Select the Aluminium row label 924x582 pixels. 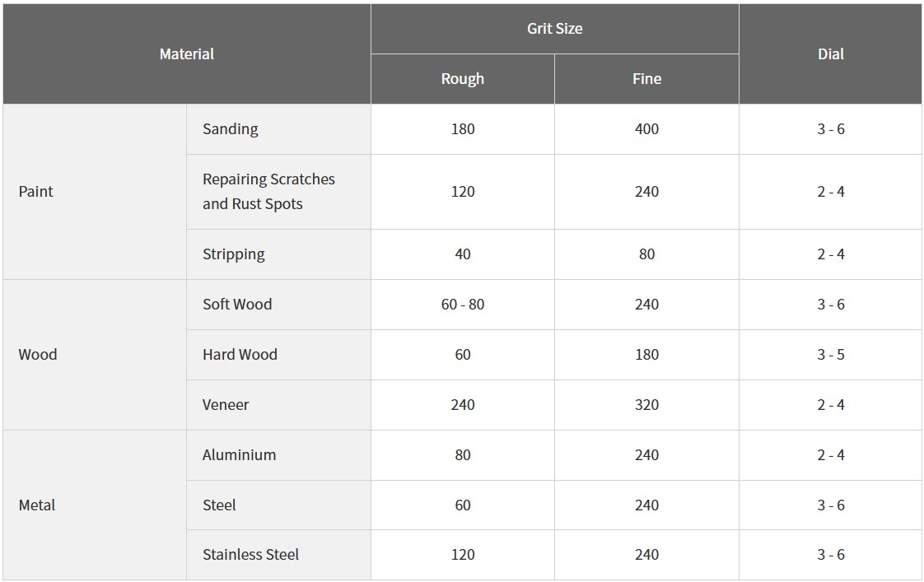(278, 454)
